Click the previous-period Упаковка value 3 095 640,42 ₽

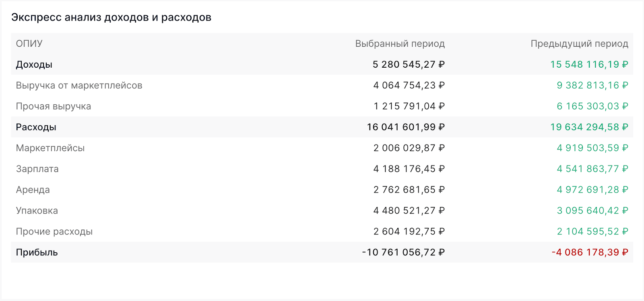tap(592, 211)
